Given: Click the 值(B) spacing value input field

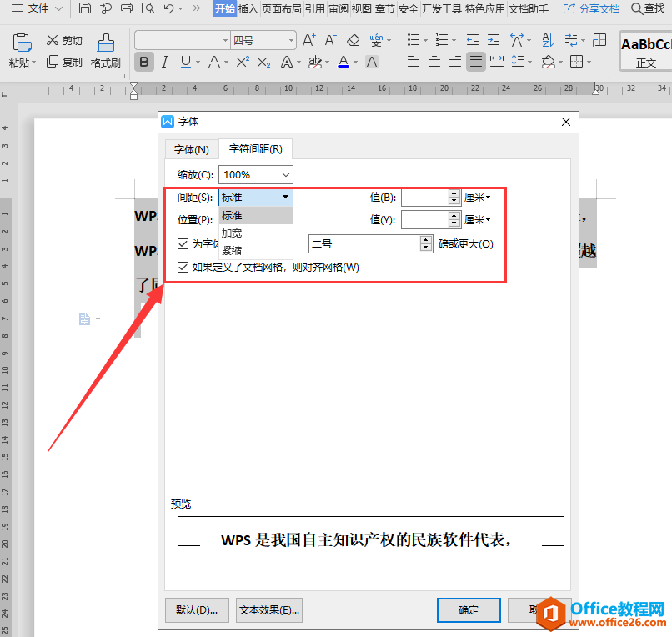Looking at the screenshot, I should (425, 198).
